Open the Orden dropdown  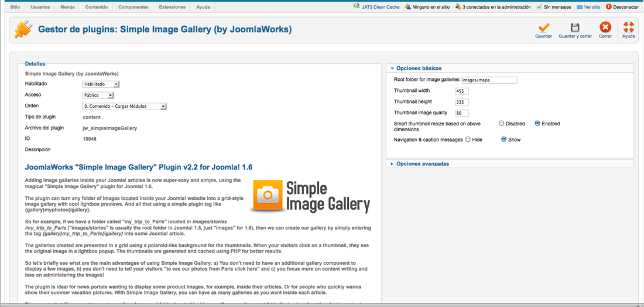coord(124,107)
